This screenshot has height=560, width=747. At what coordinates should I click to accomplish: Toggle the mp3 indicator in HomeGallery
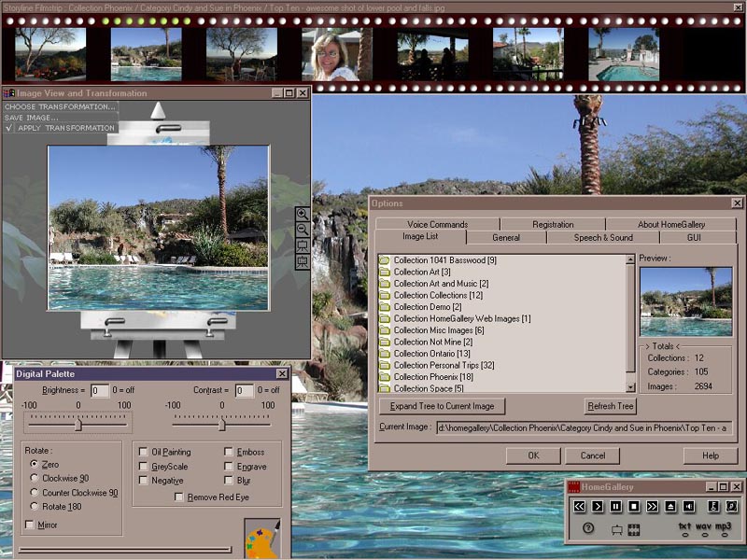click(x=723, y=529)
